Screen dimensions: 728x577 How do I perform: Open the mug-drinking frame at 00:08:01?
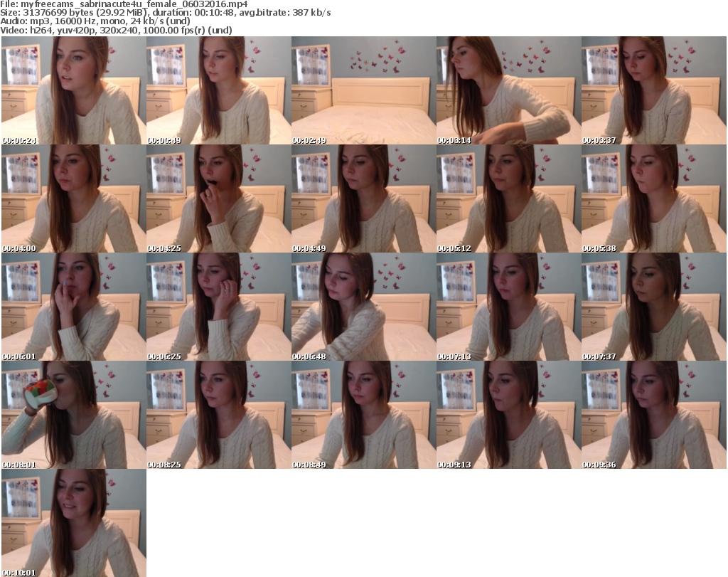(73, 415)
